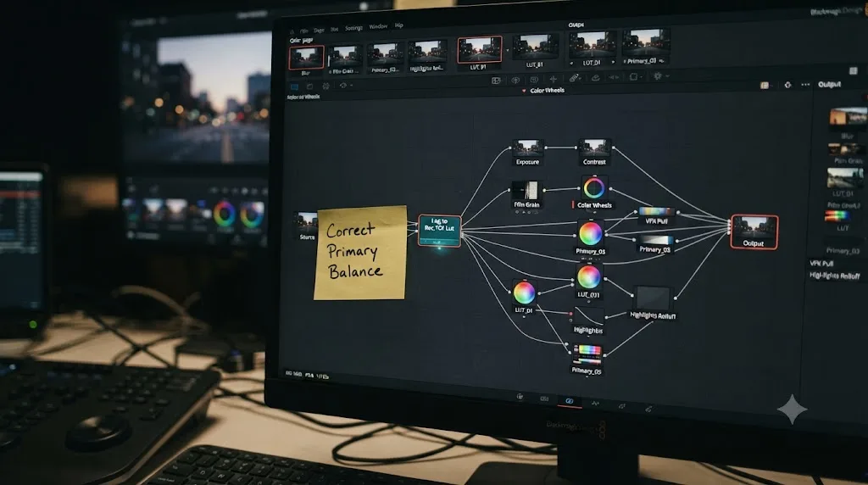Screen dimensions: 868x485
Task: Expand the Color Wheels heading dropdown triangle
Action: pos(524,91)
